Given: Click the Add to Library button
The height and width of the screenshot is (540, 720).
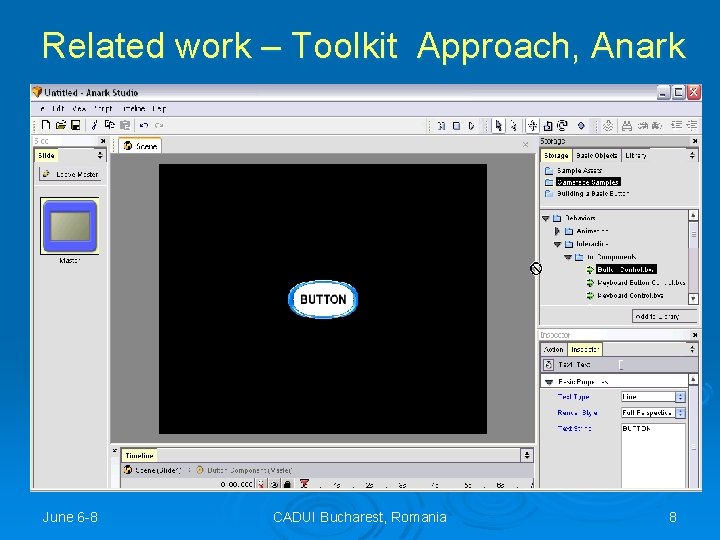Looking at the screenshot, I should pos(664,316).
